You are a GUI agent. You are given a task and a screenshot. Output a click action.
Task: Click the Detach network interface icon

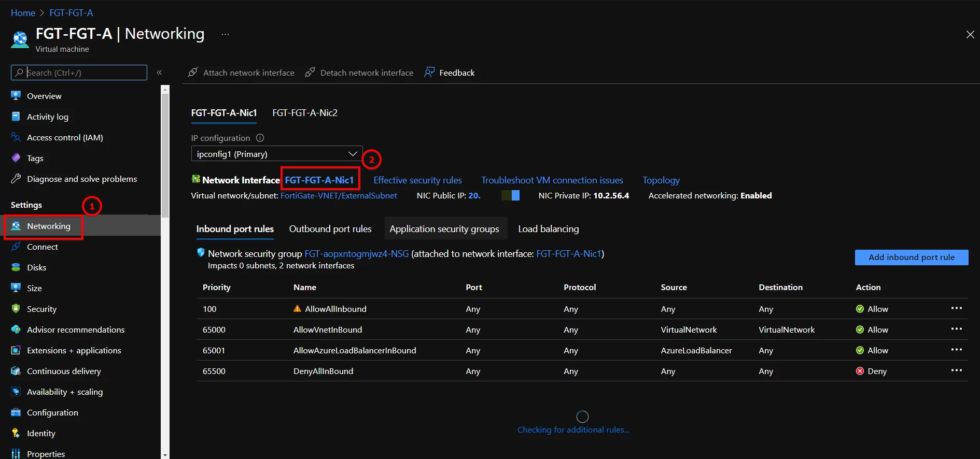310,72
